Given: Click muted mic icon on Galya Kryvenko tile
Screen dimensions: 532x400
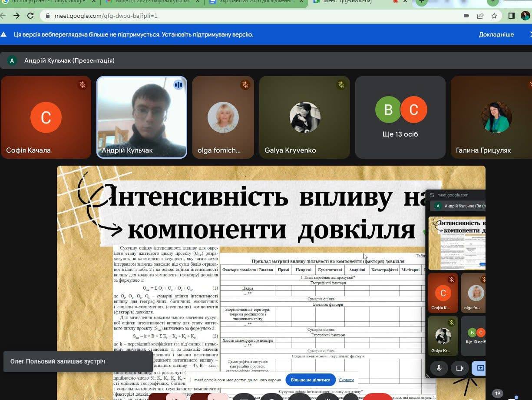Looking at the screenshot, I should (341, 85).
